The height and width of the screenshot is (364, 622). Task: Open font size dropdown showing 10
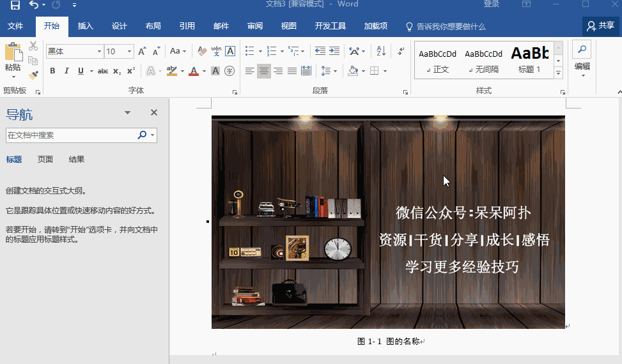(129, 52)
